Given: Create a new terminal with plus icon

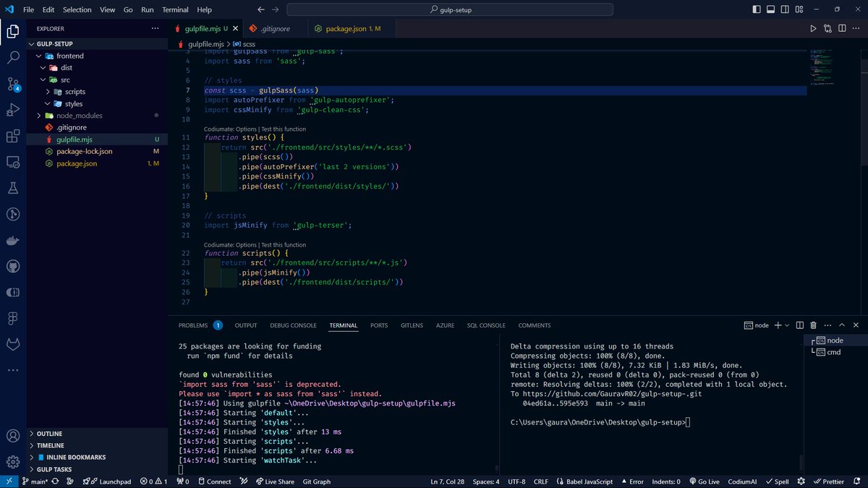Looking at the screenshot, I should coord(778,325).
